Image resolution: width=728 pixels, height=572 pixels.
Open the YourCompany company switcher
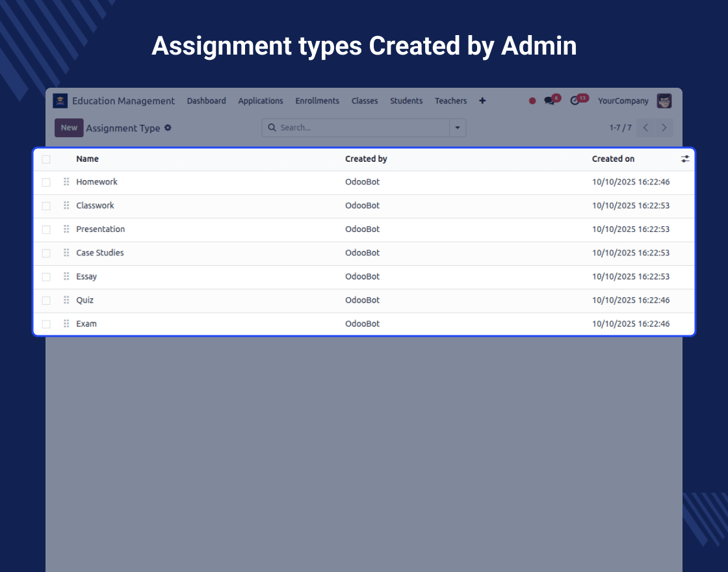(x=623, y=101)
